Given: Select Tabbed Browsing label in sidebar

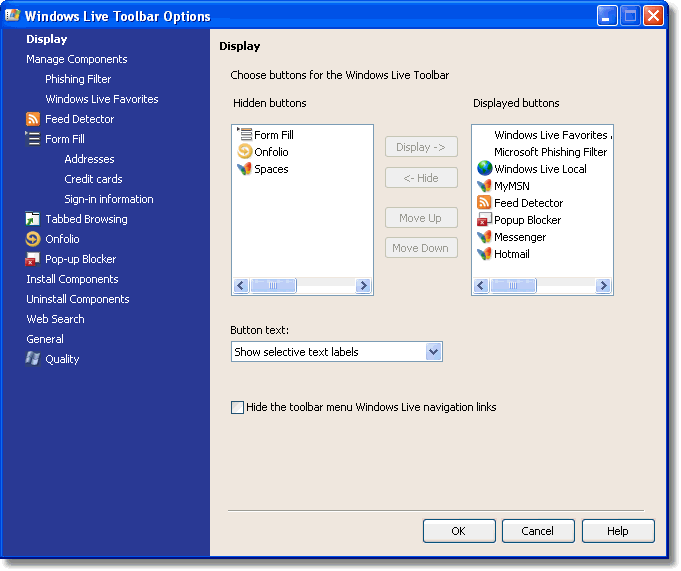Looking at the screenshot, I should [86, 219].
